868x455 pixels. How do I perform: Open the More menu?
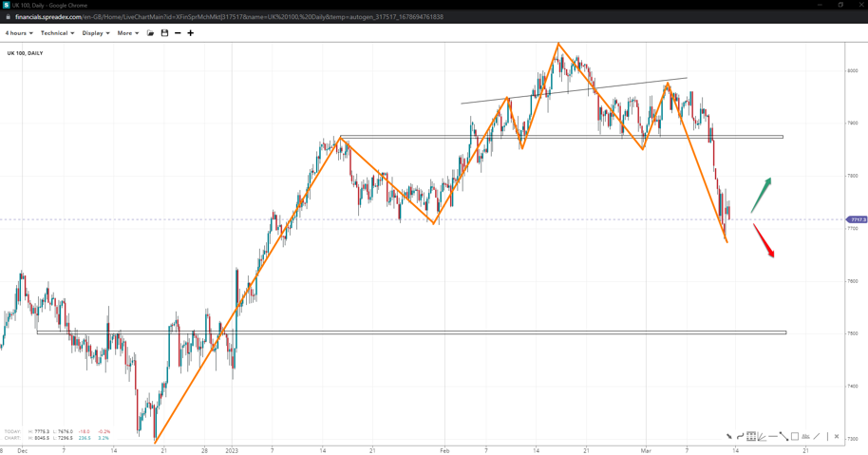point(128,33)
